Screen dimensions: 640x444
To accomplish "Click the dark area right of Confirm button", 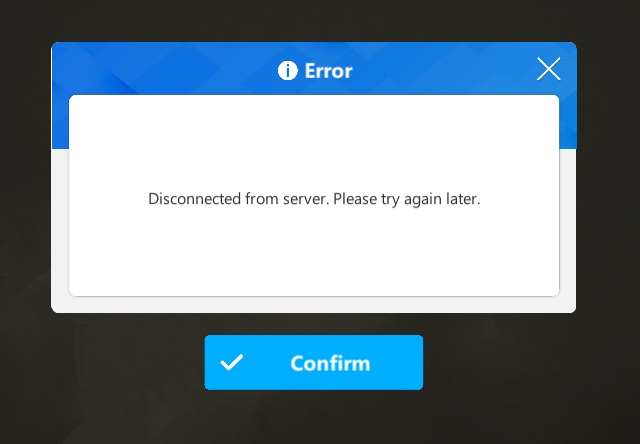I will point(531,362).
